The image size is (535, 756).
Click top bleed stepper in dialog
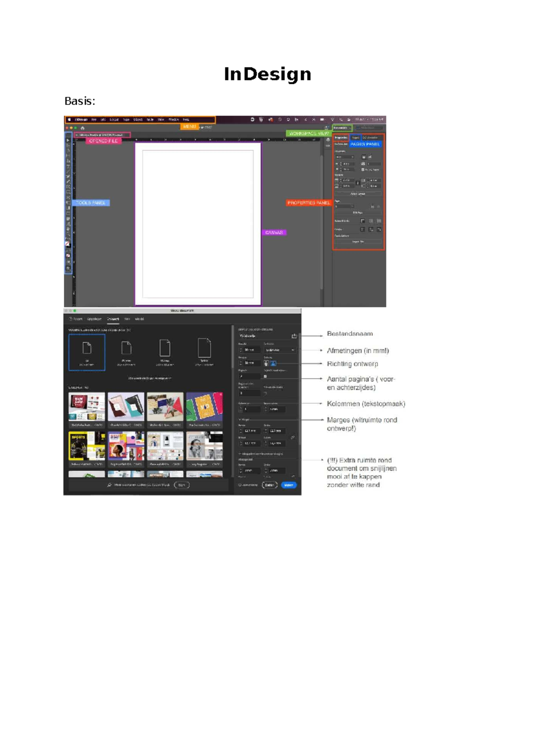(x=241, y=471)
